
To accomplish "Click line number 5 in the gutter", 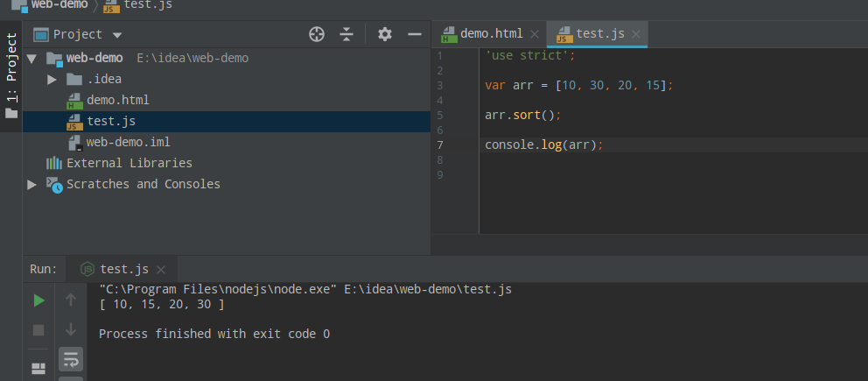I will 439,116.
